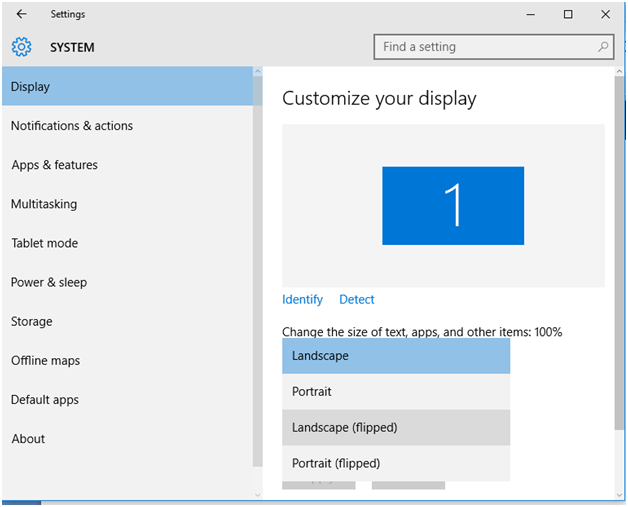Select Multitasking in the sidebar
The image size is (628, 507).
pyautogui.click(x=44, y=204)
